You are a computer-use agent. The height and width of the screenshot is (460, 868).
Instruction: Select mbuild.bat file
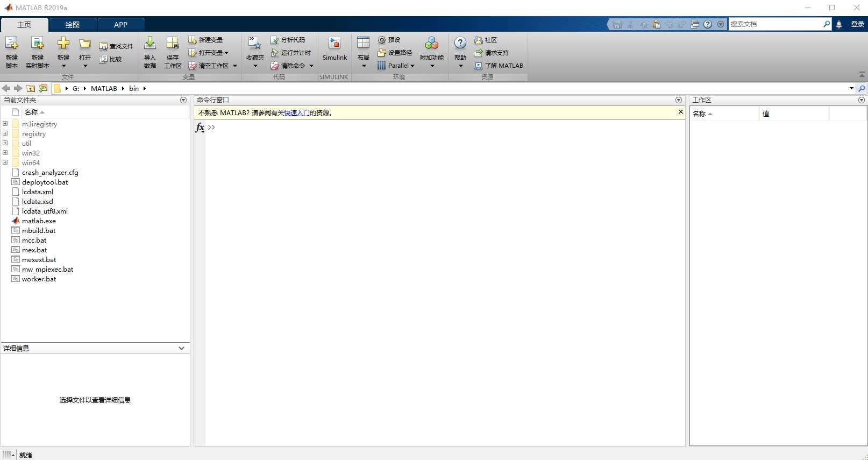click(39, 230)
